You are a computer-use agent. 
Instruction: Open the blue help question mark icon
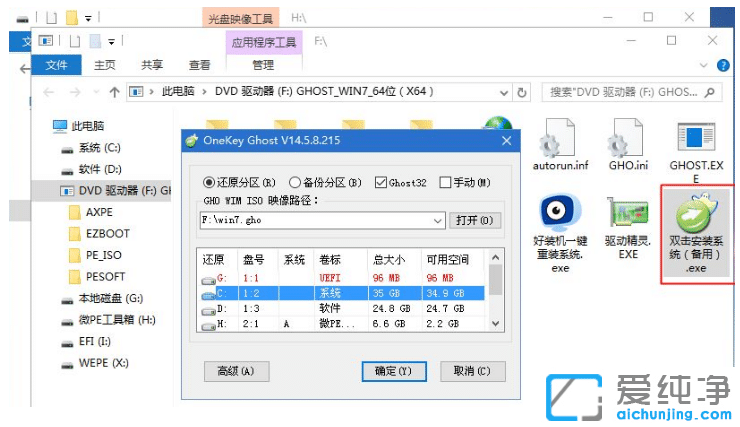coord(723,65)
